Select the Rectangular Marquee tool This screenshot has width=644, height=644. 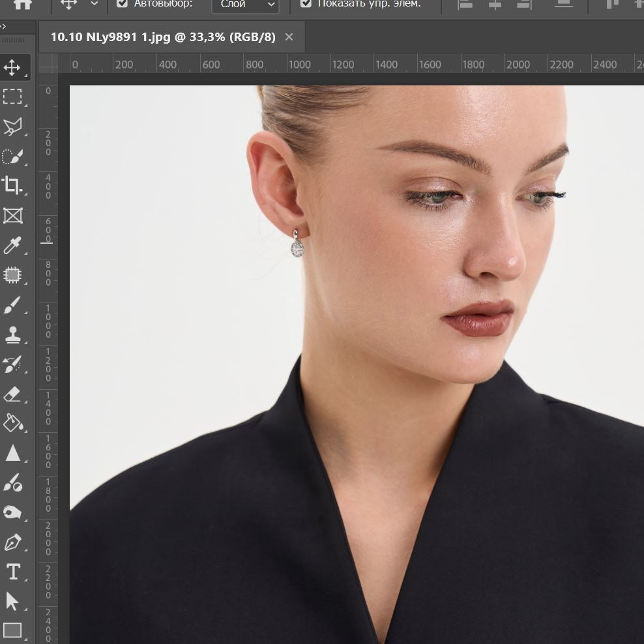pos(12,97)
